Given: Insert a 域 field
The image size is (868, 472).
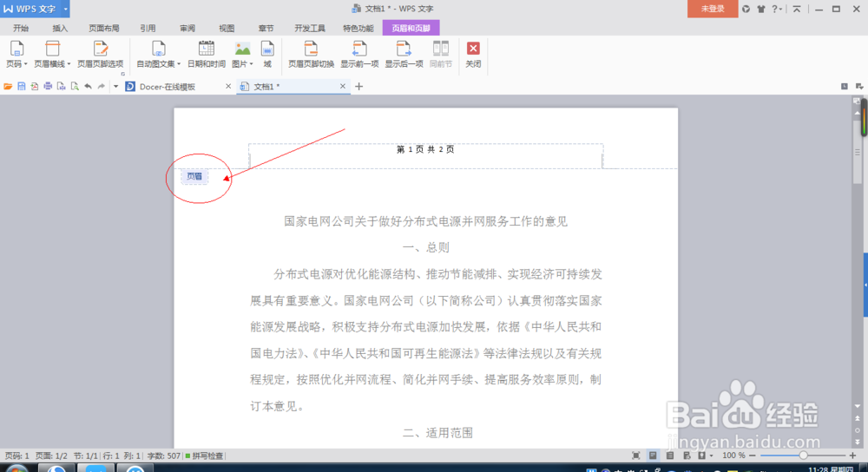Looking at the screenshot, I should click(x=267, y=54).
